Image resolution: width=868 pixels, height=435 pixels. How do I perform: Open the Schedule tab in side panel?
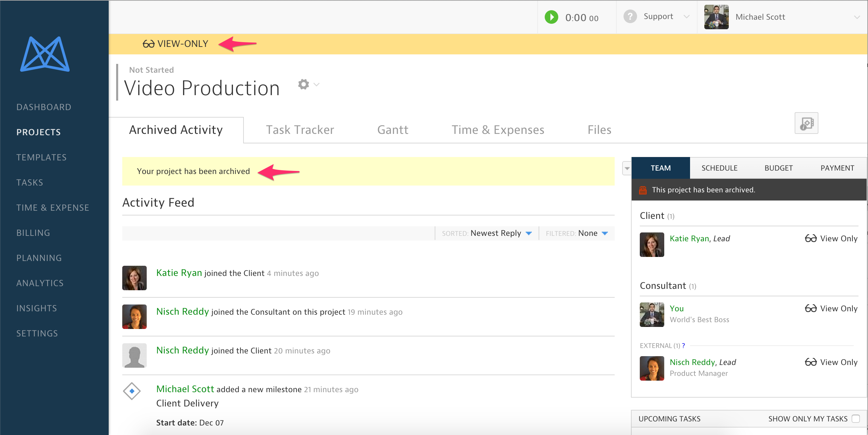[719, 168]
